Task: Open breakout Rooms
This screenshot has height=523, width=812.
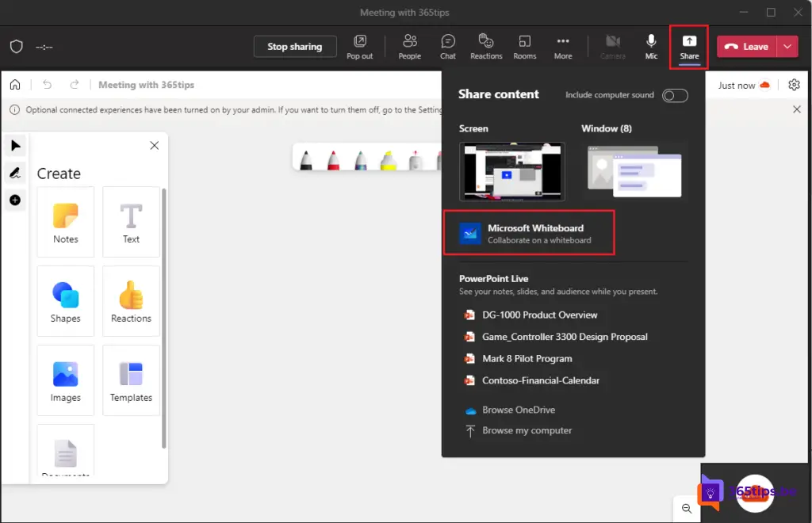Action: [525, 47]
